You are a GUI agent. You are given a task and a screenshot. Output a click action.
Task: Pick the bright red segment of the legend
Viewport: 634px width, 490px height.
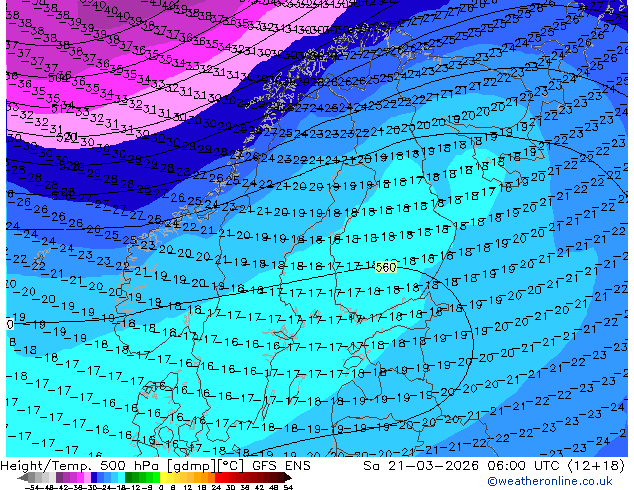pos(219,478)
